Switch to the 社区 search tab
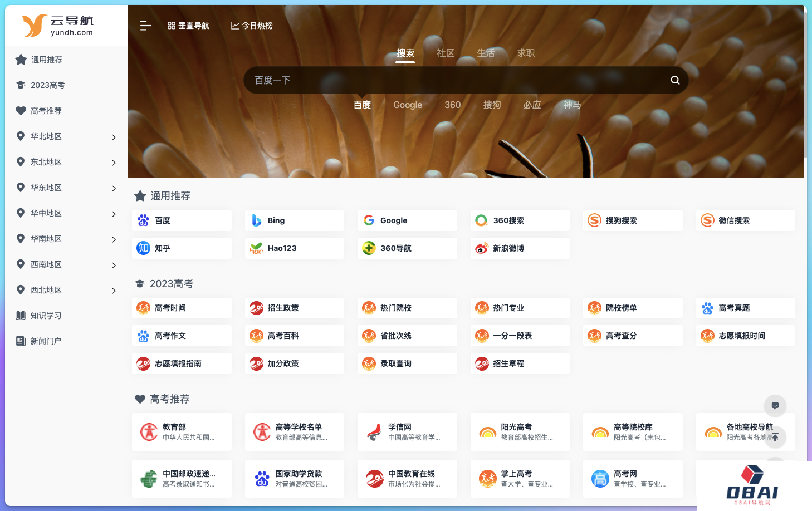 pos(446,53)
